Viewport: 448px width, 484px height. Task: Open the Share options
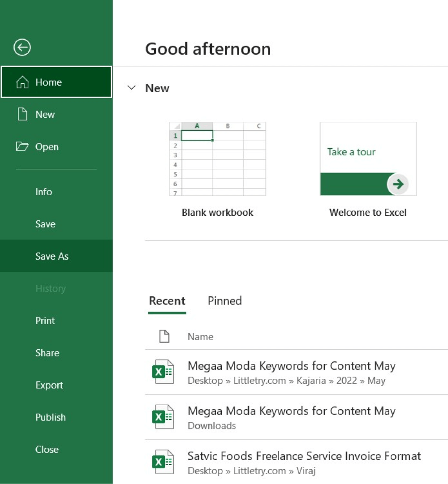(x=56, y=353)
